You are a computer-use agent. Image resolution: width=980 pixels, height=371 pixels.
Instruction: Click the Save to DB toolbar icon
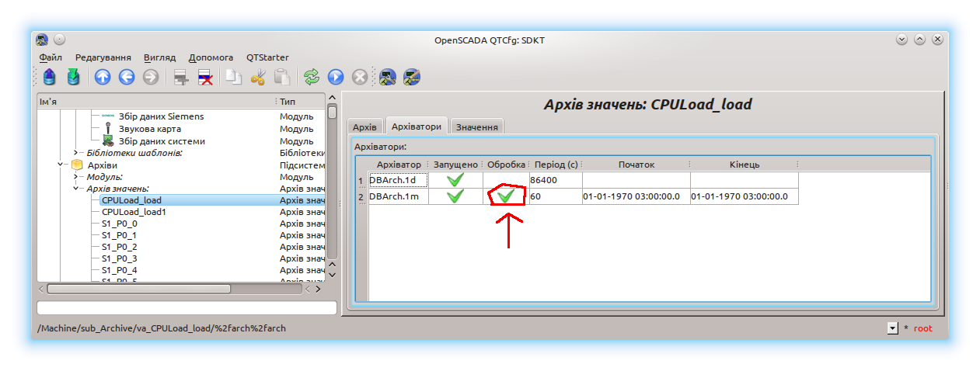pyautogui.click(x=74, y=77)
